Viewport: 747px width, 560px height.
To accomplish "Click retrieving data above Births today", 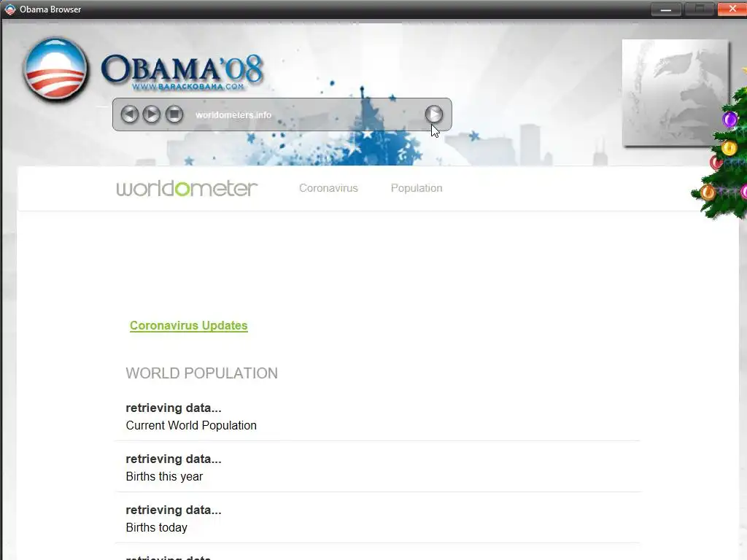I will pyautogui.click(x=174, y=510).
